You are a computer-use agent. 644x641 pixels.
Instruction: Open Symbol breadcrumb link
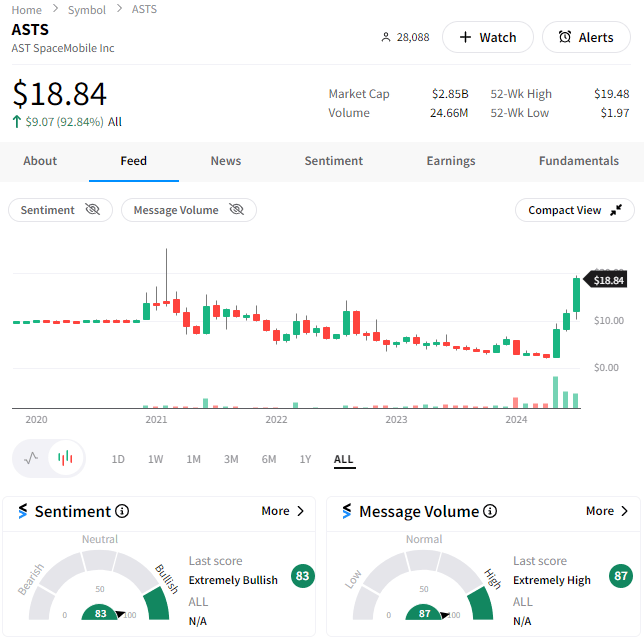pos(87,9)
